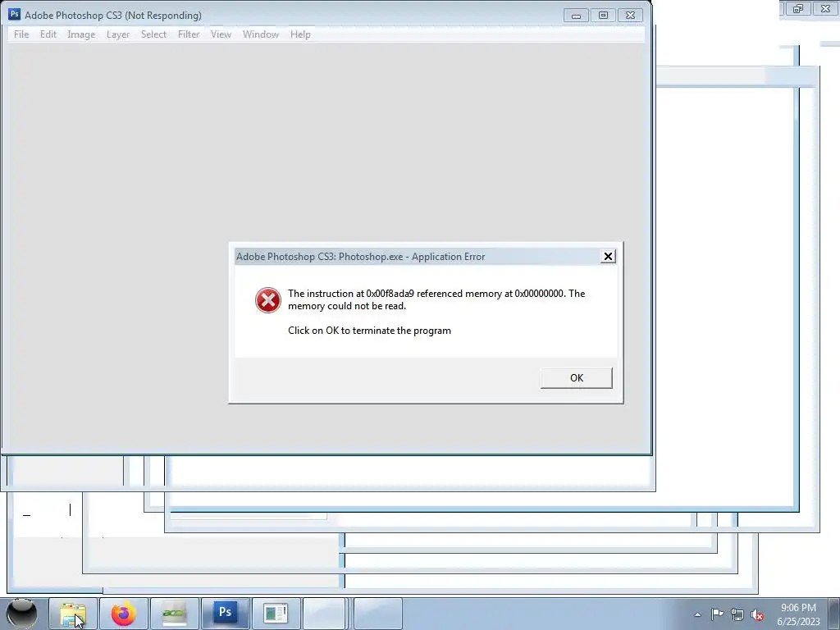Viewport: 840px width, 630px height.
Task: Open the Select menu
Action: click(x=153, y=34)
